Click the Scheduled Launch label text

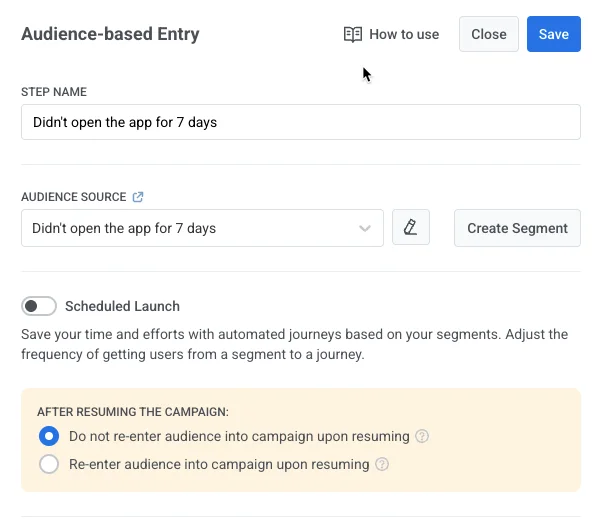(x=122, y=306)
